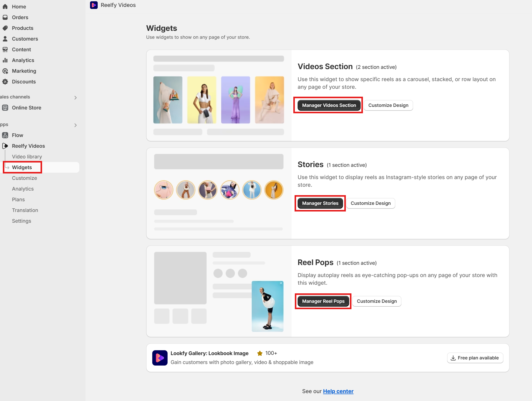Click Manager Reel Pops button
The height and width of the screenshot is (401, 532).
tap(323, 301)
